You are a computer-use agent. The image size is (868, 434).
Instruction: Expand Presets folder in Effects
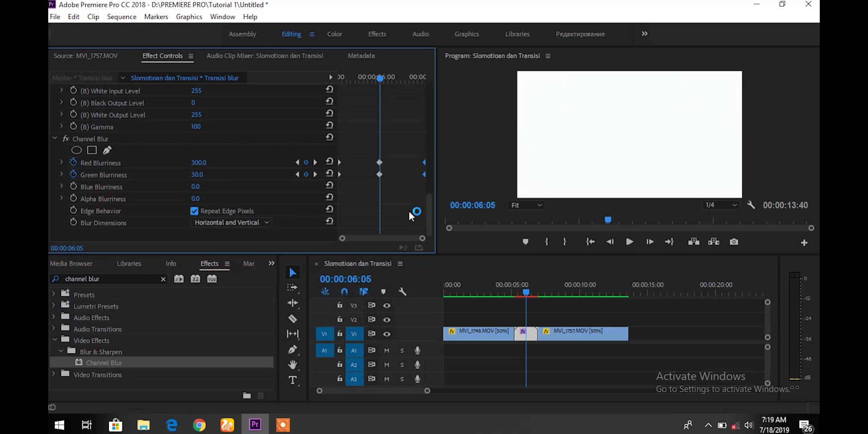[x=54, y=294]
